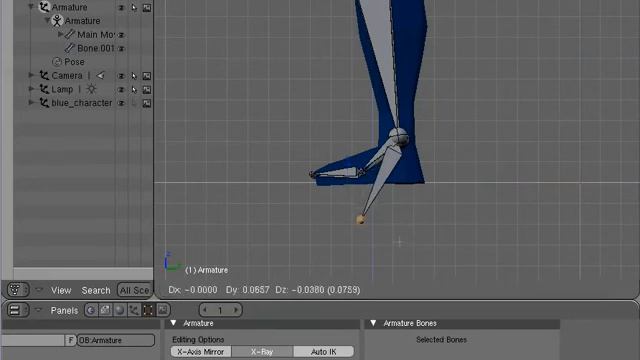Expand the Main Mo bone children

(x=60, y=34)
